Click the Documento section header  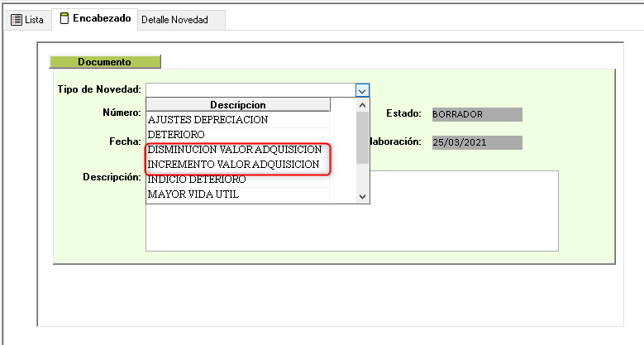pos(105,62)
